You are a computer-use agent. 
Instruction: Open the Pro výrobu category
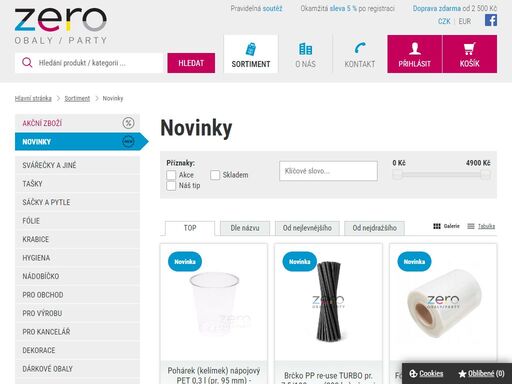[77, 313]
